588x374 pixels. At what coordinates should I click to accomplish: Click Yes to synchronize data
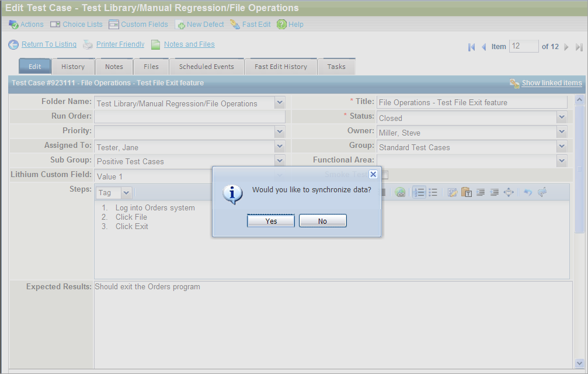coord(271,221)
